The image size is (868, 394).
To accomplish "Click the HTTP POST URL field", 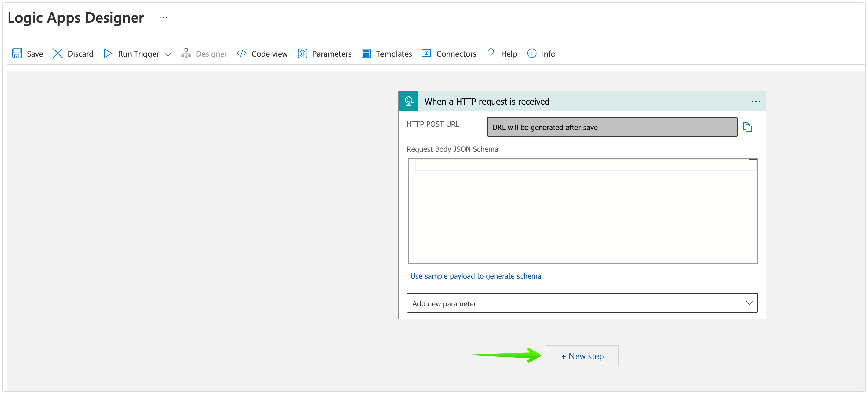I will pyautogui.click(x=612, y=127).
